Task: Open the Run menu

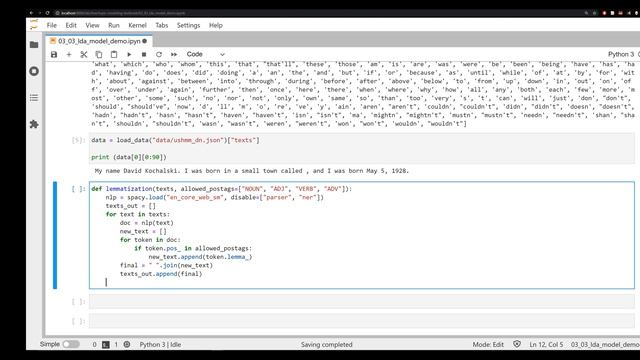Action: click(x=114, y=25)
